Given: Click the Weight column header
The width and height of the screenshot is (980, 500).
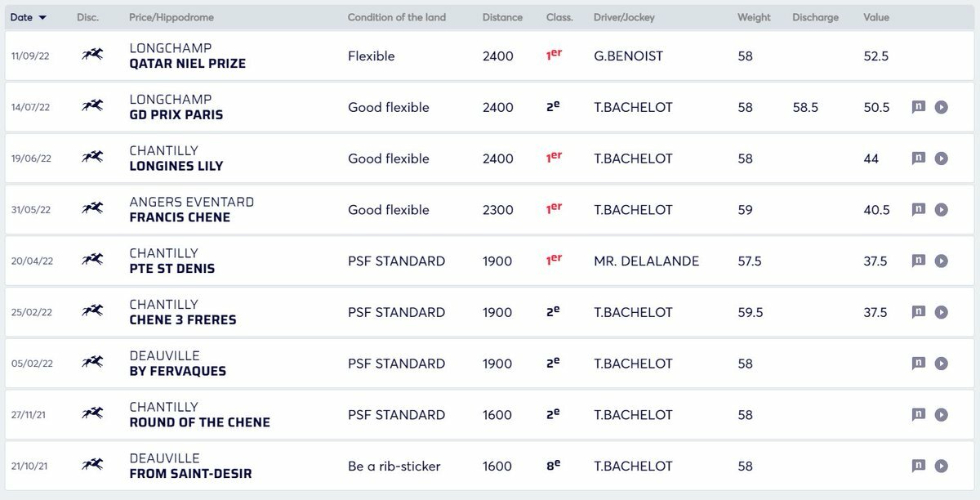Looking at the screenshot, I should click(x=754, y=17).
